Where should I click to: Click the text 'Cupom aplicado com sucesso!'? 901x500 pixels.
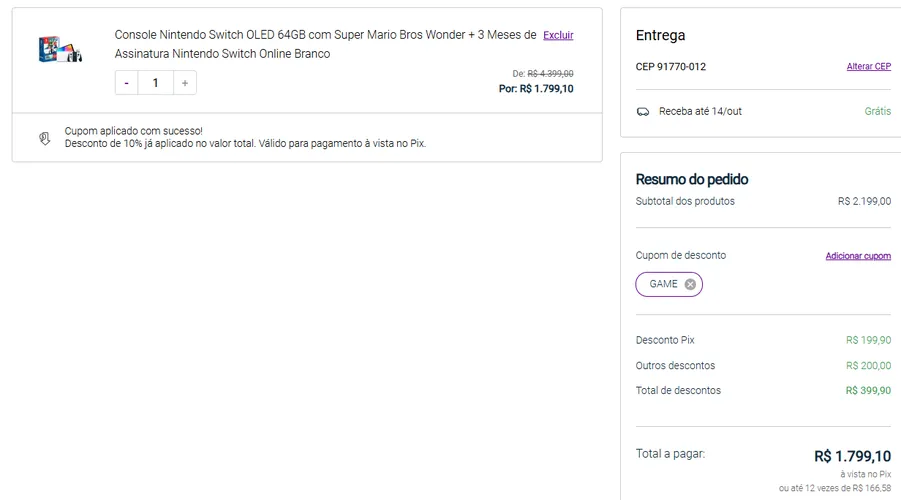pyautogui.click(x=133, y=131)
